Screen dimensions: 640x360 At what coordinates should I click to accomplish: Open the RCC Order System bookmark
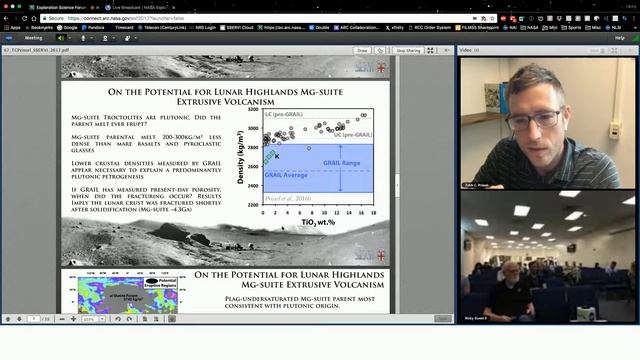429,28
